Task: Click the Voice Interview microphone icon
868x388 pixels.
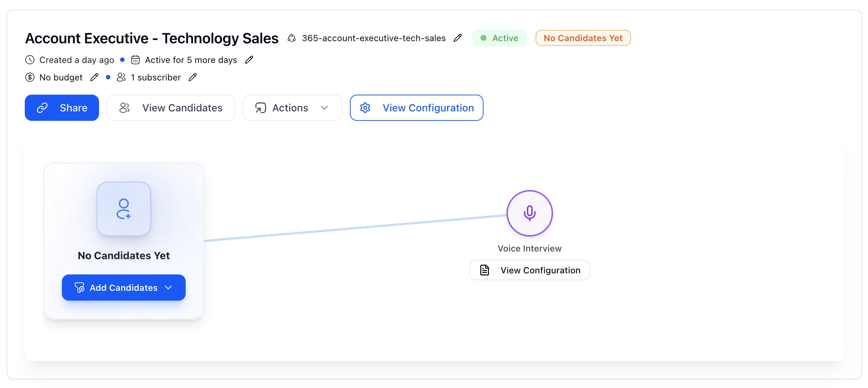Action: [x=529, y=213]
